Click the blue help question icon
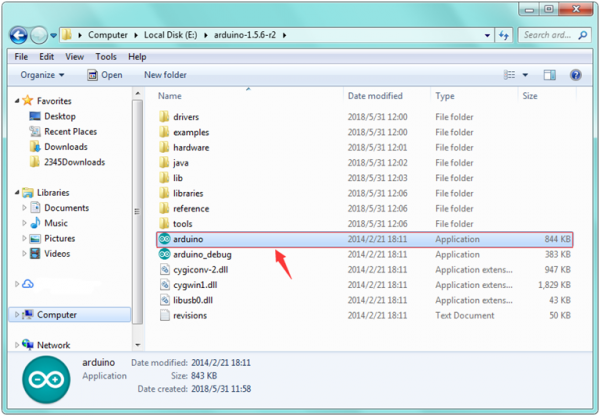Screen dimensions: 600x416 576,75
